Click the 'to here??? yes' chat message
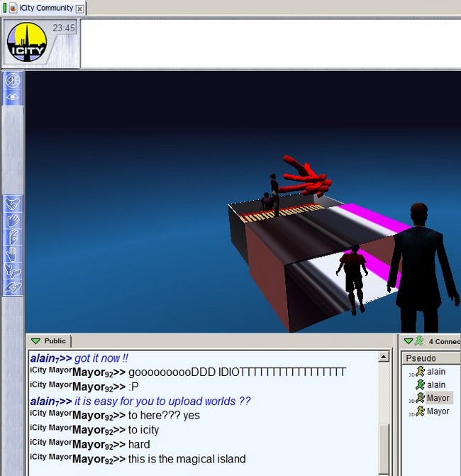The image size is (461, 476). point(165,415)
